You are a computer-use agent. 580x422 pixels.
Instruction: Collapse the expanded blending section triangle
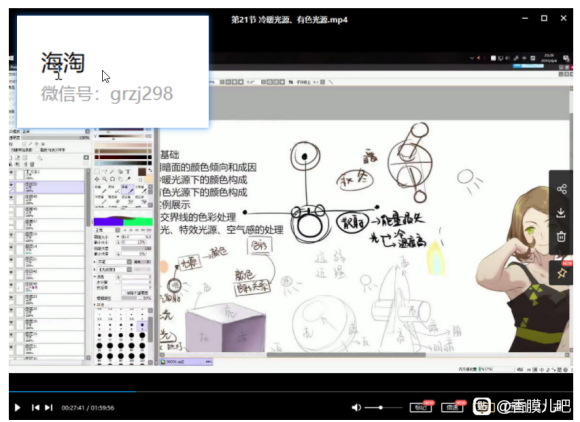pos(95,277)
